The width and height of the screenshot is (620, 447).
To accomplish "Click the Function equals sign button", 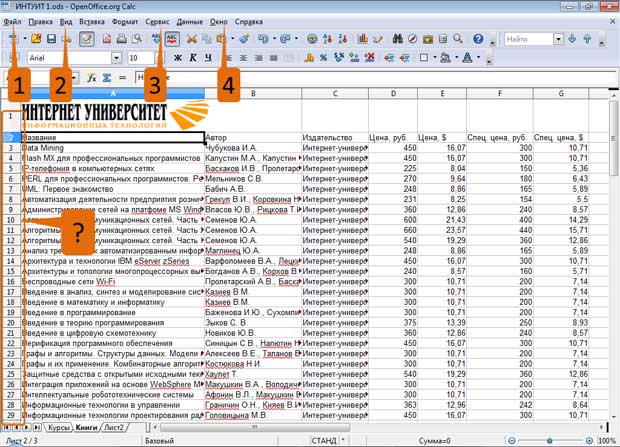I will [x=122, y=78].
